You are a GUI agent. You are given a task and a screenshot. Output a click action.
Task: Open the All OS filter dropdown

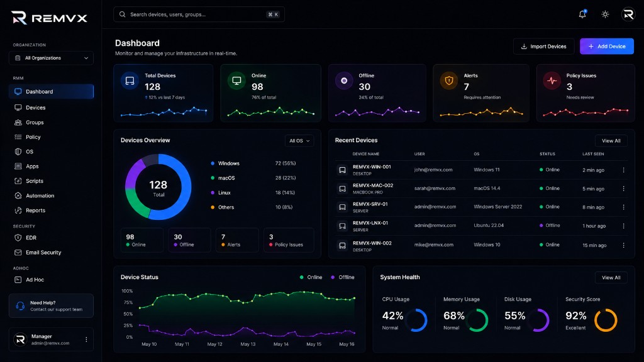[299, 141]
